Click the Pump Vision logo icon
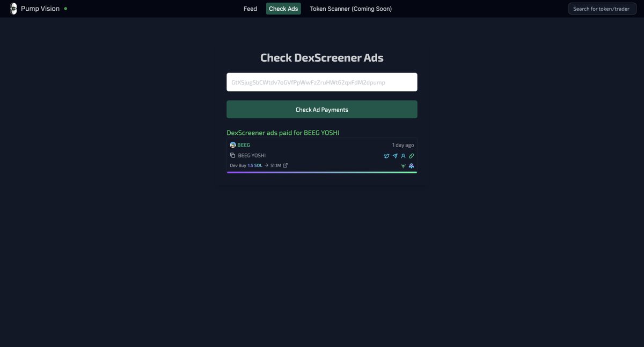Screen dimensions: 644x347 tap(13, 9)
